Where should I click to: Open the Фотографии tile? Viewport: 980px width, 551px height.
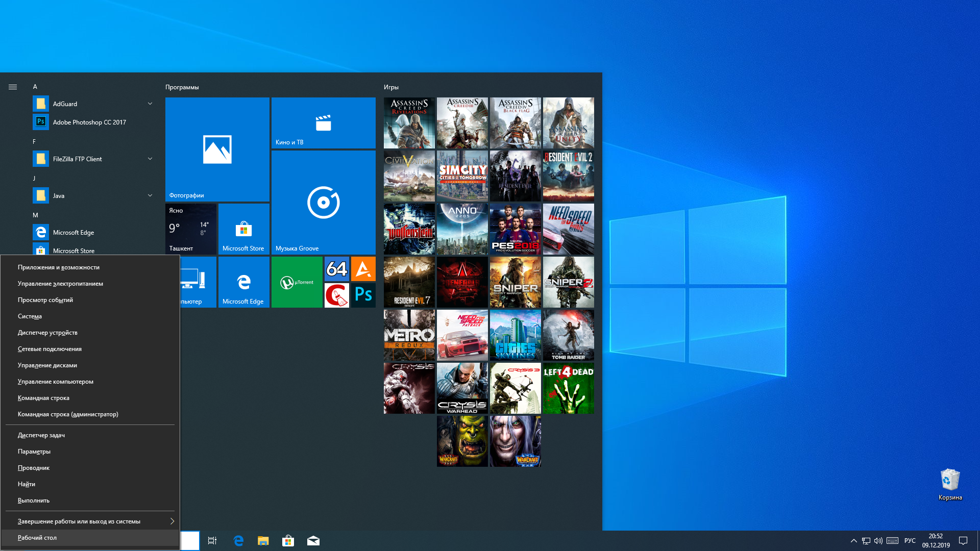(217, 149)
